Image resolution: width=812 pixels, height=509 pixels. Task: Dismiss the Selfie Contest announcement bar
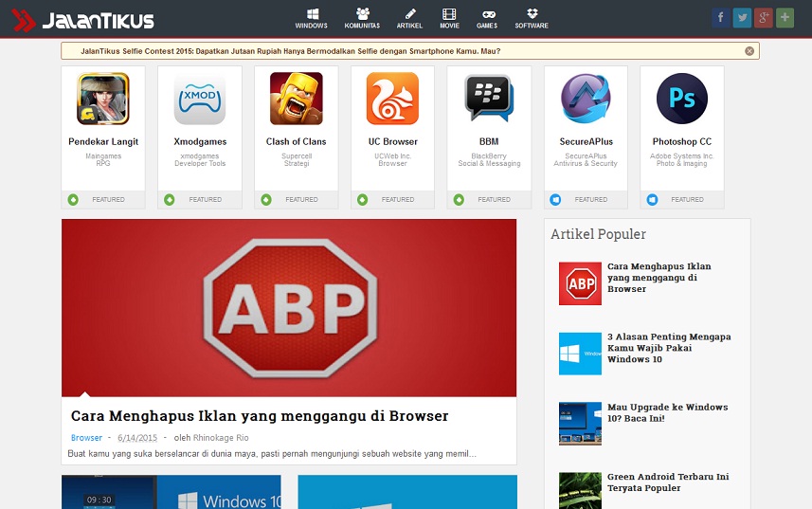coord(749,51)
